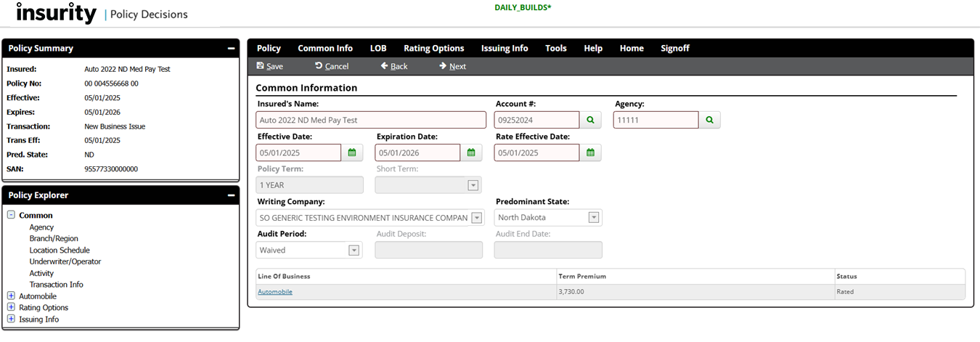Proceed with the Next arrow
Image resolution: width=980 pixels, height=342 pixels.
[443, 66]
